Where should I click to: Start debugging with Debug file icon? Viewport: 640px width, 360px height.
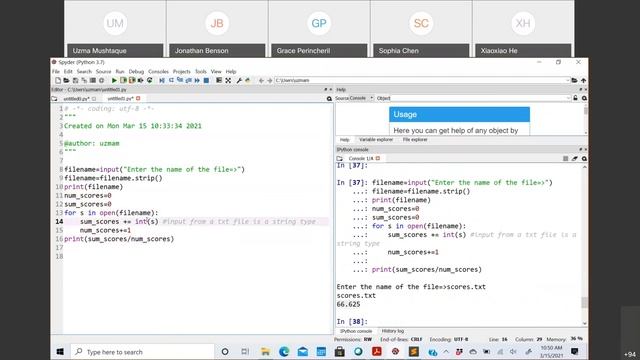[162, 80]
